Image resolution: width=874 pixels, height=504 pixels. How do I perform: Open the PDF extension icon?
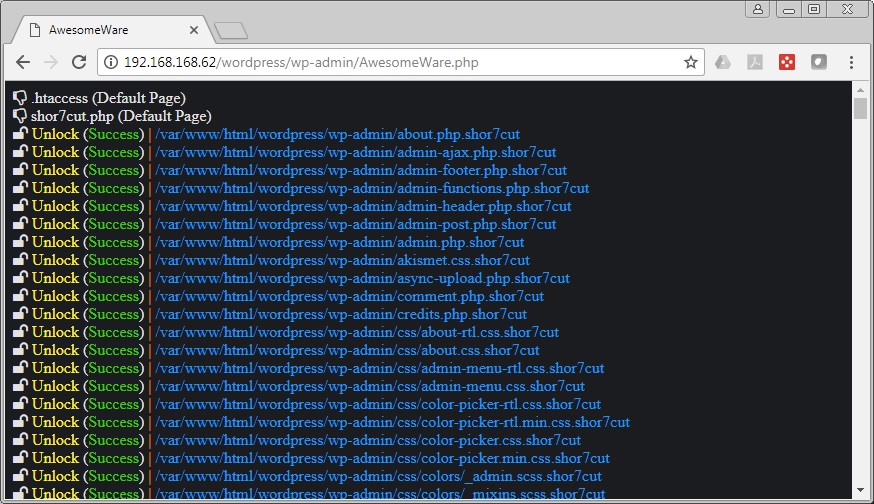(x=755, y=62)
